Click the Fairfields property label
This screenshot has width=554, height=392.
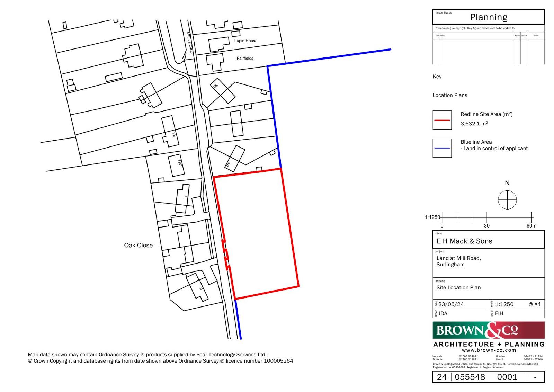245,58
